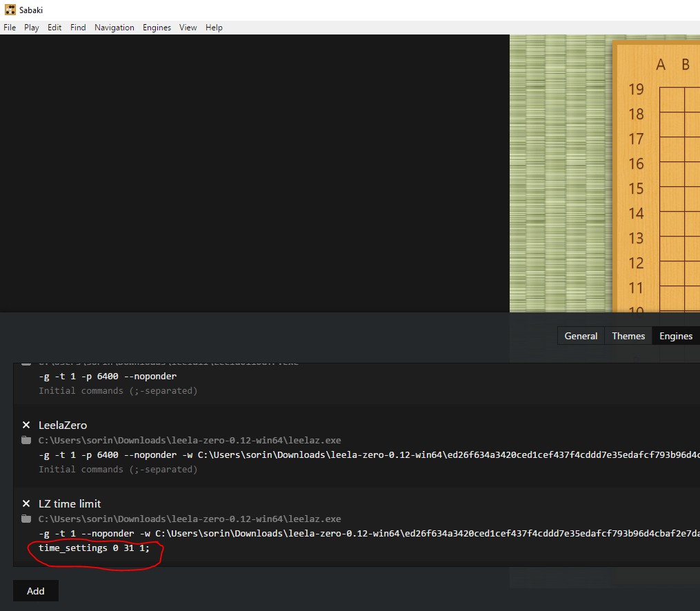Switch to the General tab
Image resolution: width=700 pixels, height=611 pixels.
580,336
